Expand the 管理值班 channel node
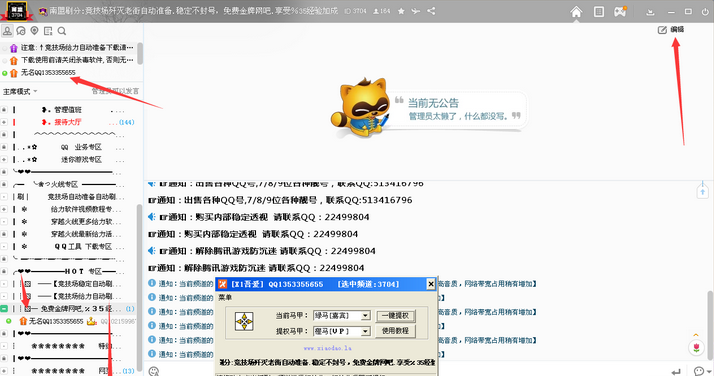Screen dimensions: 714x376 coord(4,110)
